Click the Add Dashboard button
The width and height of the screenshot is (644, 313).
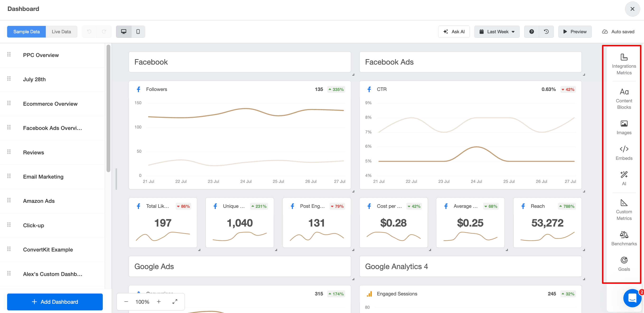(55, 302)
